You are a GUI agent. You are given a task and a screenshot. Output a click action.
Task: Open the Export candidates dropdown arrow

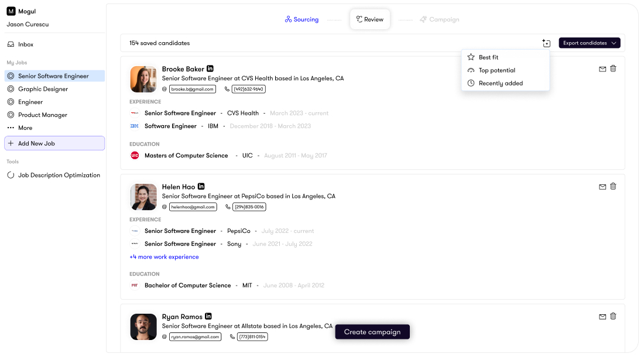(x=614, y=43)
